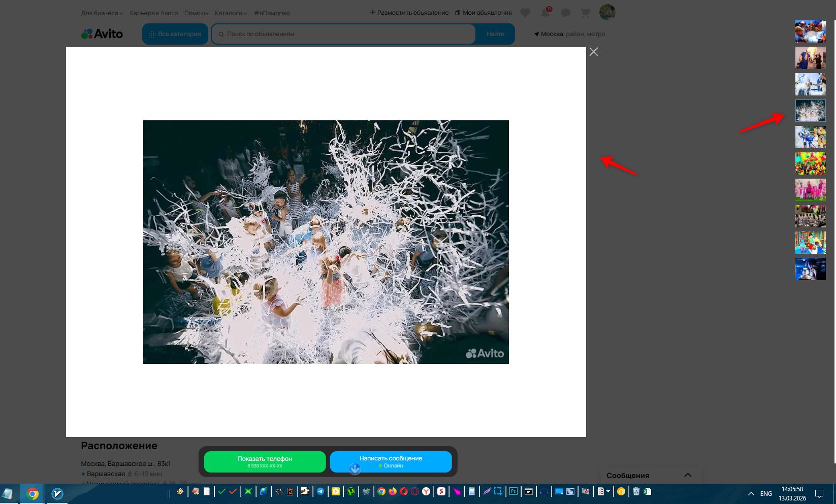836x504 pixels.
Task: Expand the Каталоги dropdown menu
Action: coord(231,13)
